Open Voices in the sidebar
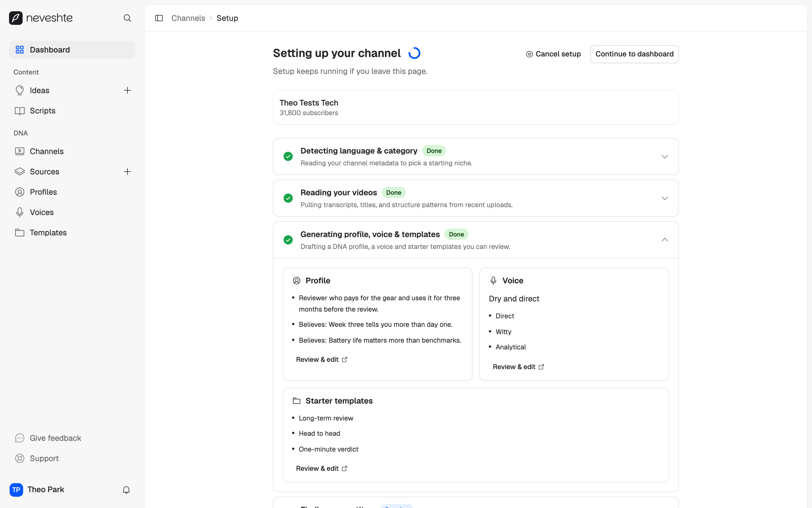Viewport: 812px width, 508px height. click(x=72, y=212)
